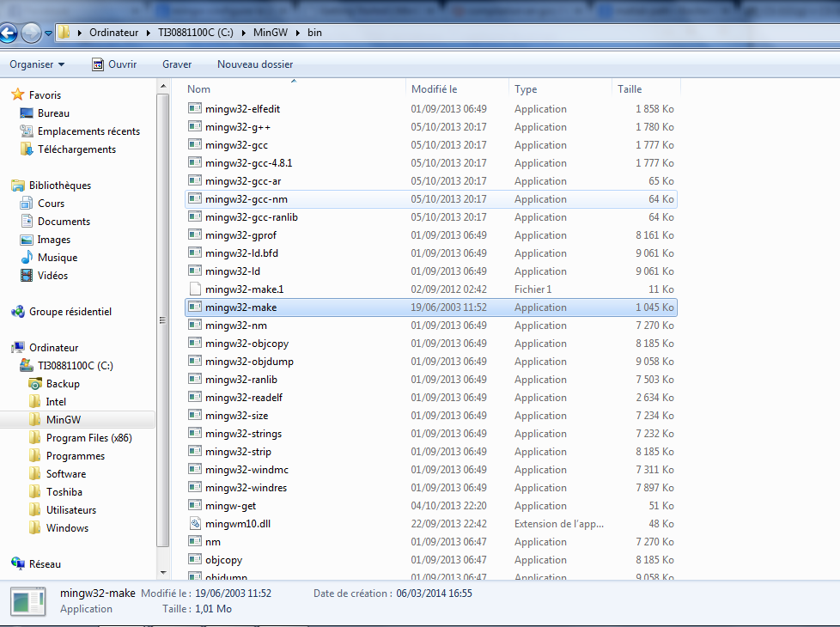The height and width of the screenshot is (627, 840).
Task: Click the navigation pane scrollbar thumb
Action: tap(163, 320)
